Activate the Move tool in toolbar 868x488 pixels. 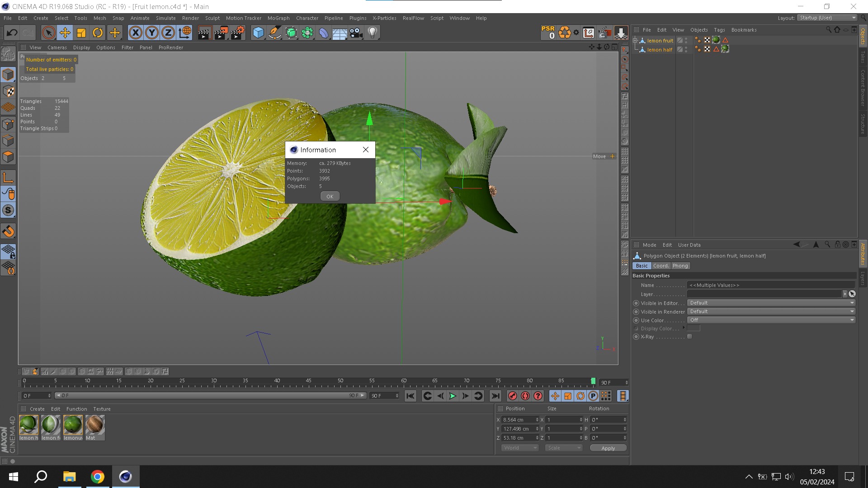pos(65,33)
